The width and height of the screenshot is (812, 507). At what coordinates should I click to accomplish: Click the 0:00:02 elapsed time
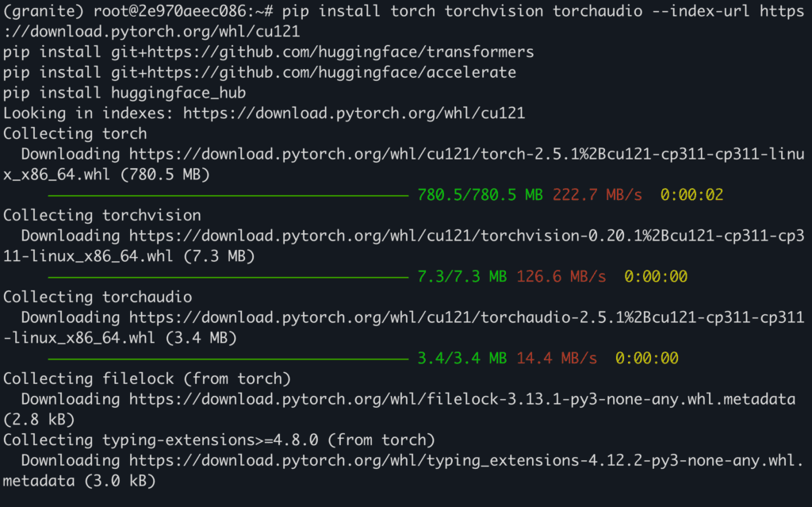tap(691, 195)
